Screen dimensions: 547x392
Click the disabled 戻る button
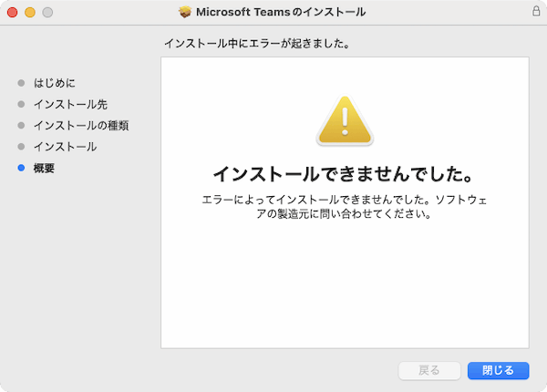click(429, 370)
